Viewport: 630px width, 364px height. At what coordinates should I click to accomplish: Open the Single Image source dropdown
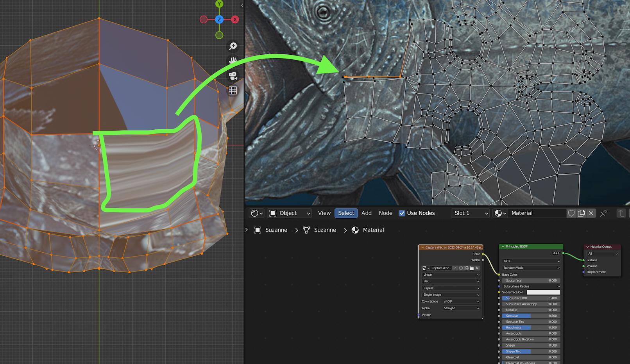(451, 295)
